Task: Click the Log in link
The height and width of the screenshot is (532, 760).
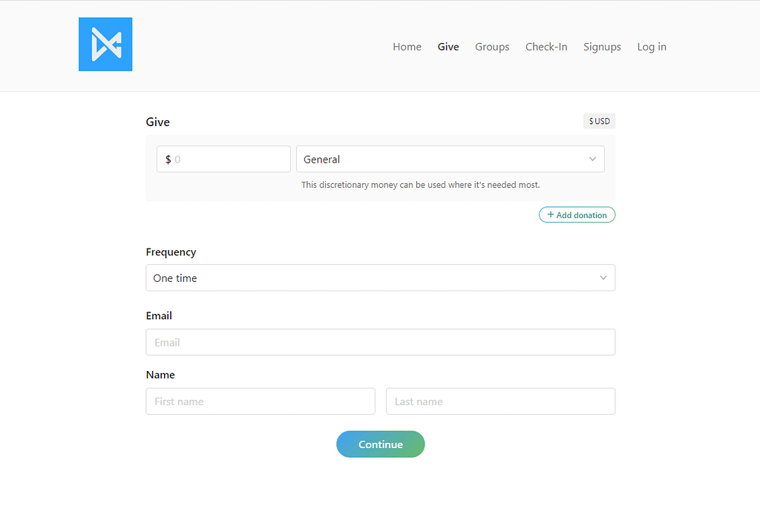Action: (652, 47)
